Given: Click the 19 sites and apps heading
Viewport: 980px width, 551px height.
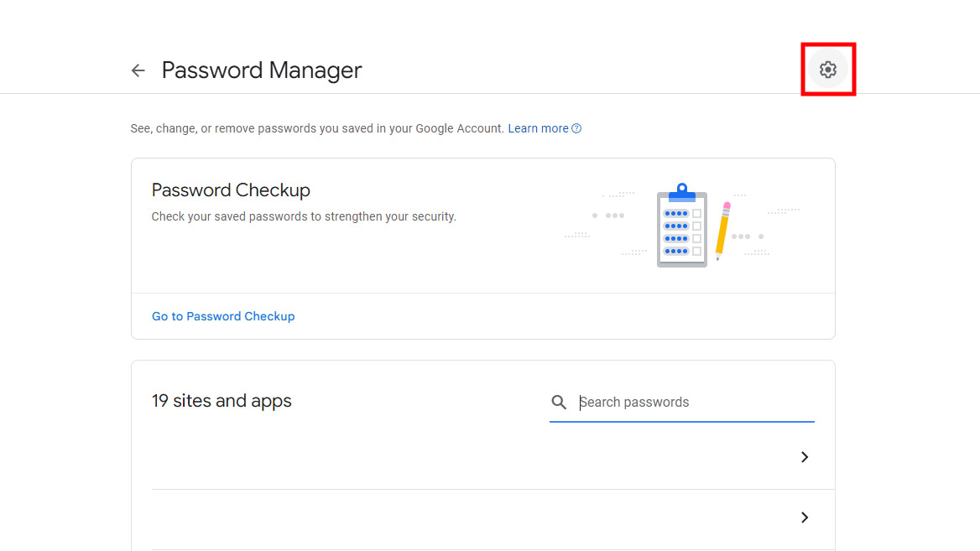Looking at the screenshot, I should (x=222, y=401).
